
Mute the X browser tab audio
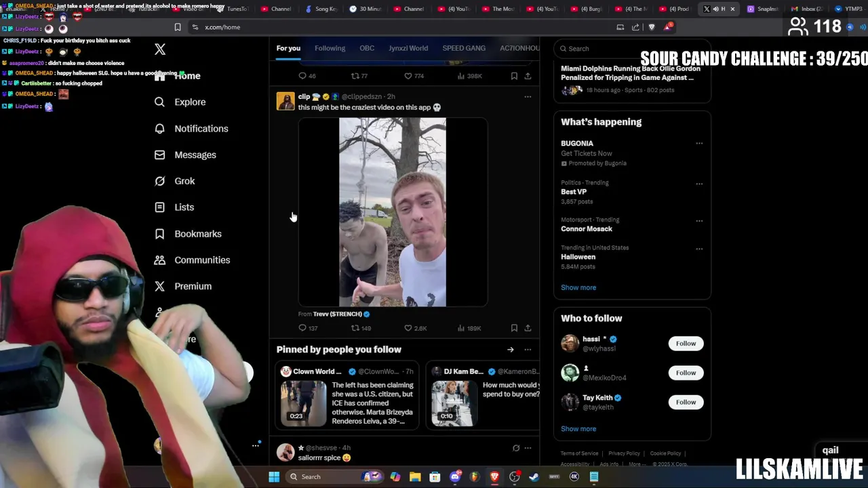(715, 9)
